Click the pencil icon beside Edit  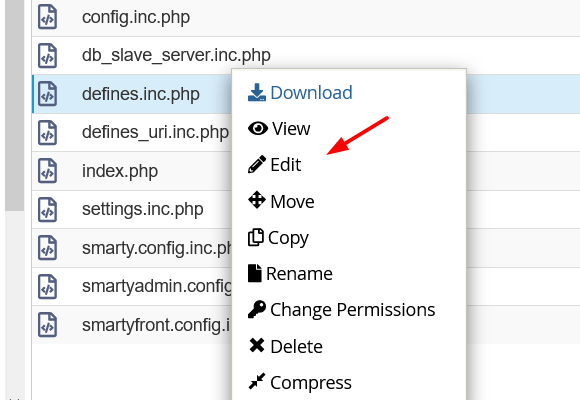257,164
